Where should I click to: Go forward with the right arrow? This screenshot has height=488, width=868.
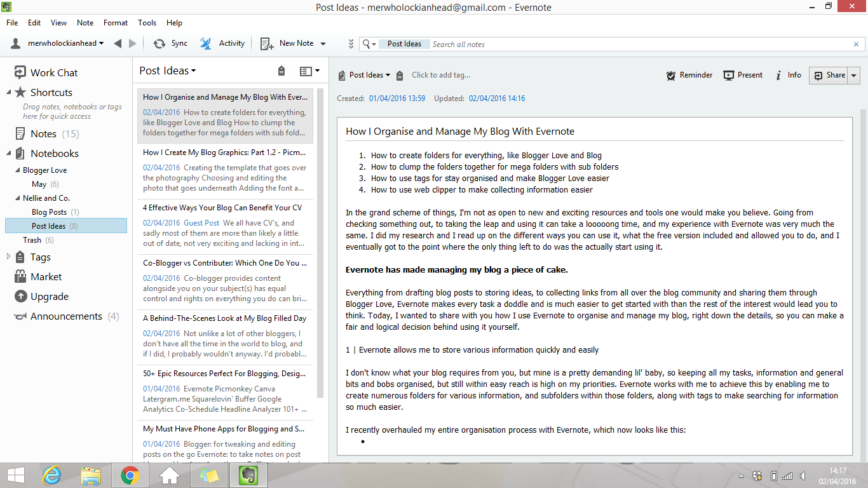click(x=133, y=43)
